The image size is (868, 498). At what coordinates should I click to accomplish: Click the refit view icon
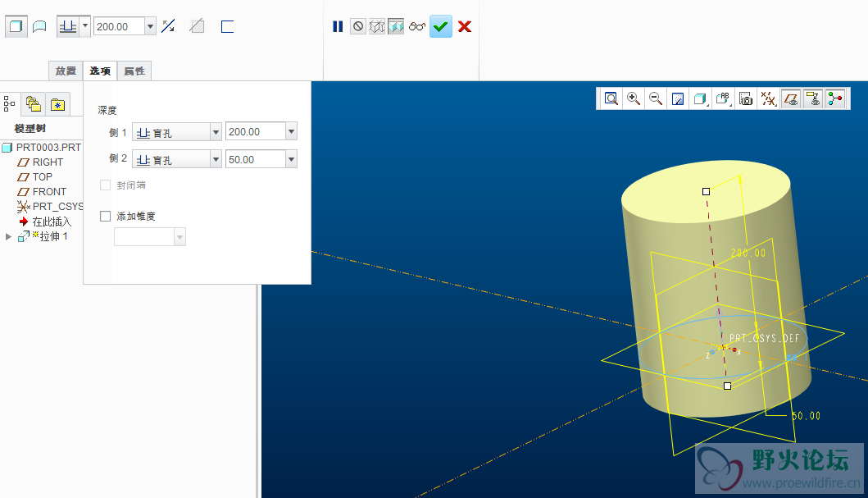pyautogui.click(x=611, y=99)
